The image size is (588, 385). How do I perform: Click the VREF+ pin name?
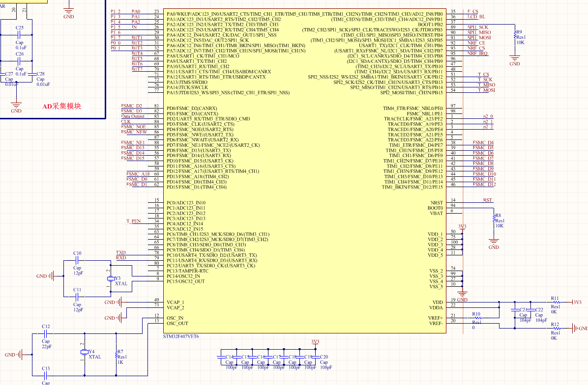pyautogui.click(x=436, y=318)
